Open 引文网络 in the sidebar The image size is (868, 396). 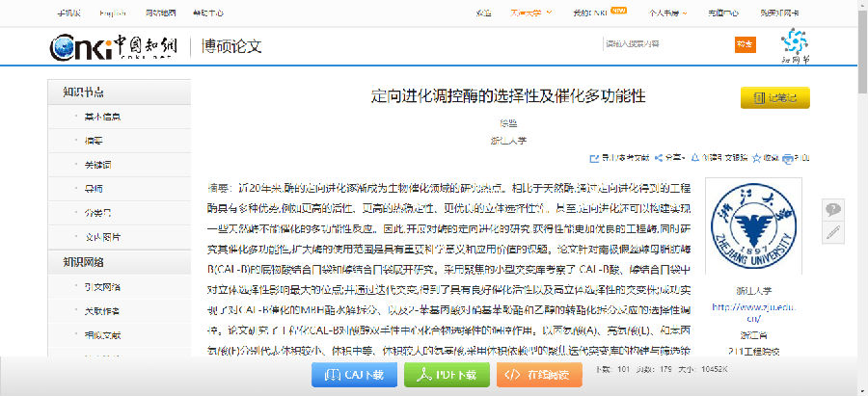pos(103,287)
